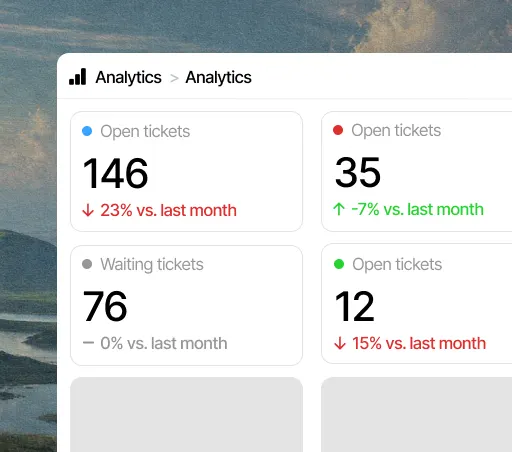Click the red down arrow beside 23%
This screenshot has width=512, height=452.
88,210
